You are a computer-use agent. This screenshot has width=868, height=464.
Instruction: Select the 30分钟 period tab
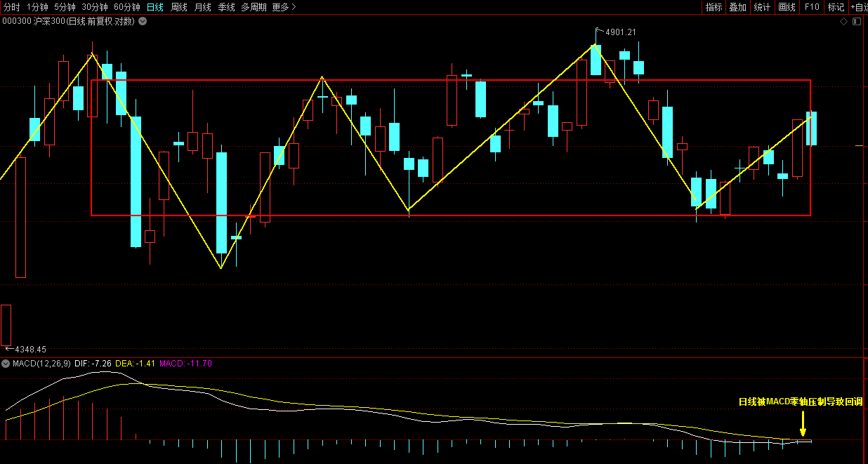pyautogui.click(x=95, y=7)
